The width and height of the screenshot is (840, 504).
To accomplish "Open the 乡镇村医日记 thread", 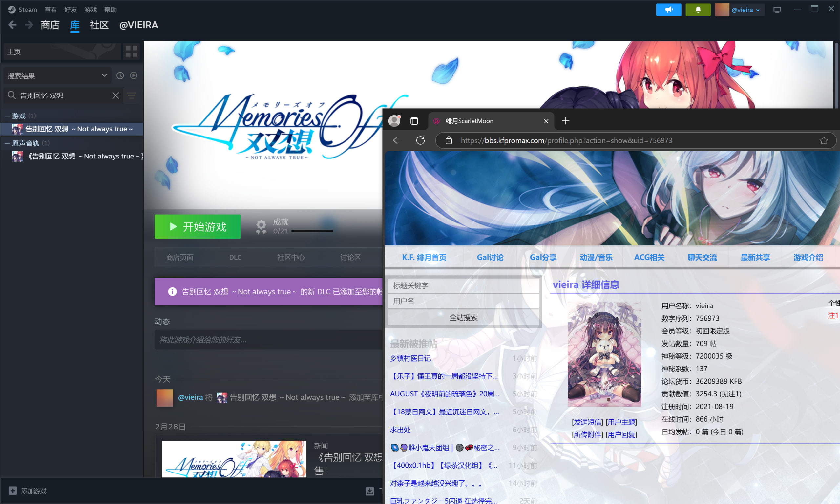I will (x=410, y=358).
